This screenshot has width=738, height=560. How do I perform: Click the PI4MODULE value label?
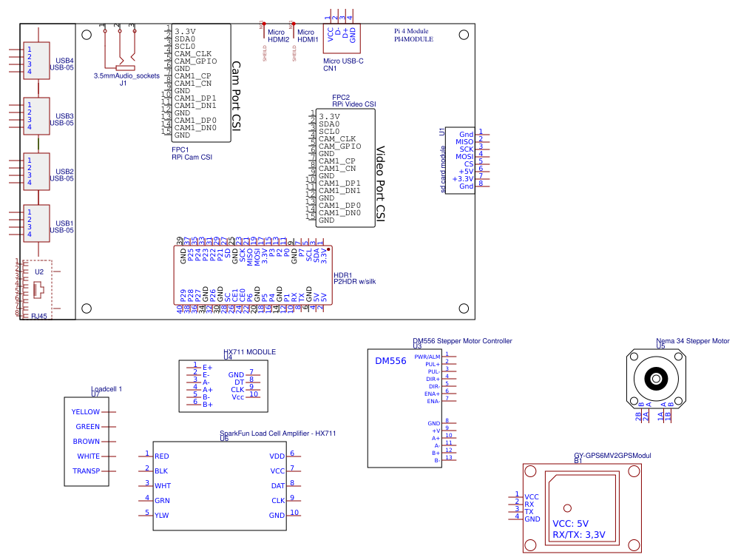(x=413, y=39)
